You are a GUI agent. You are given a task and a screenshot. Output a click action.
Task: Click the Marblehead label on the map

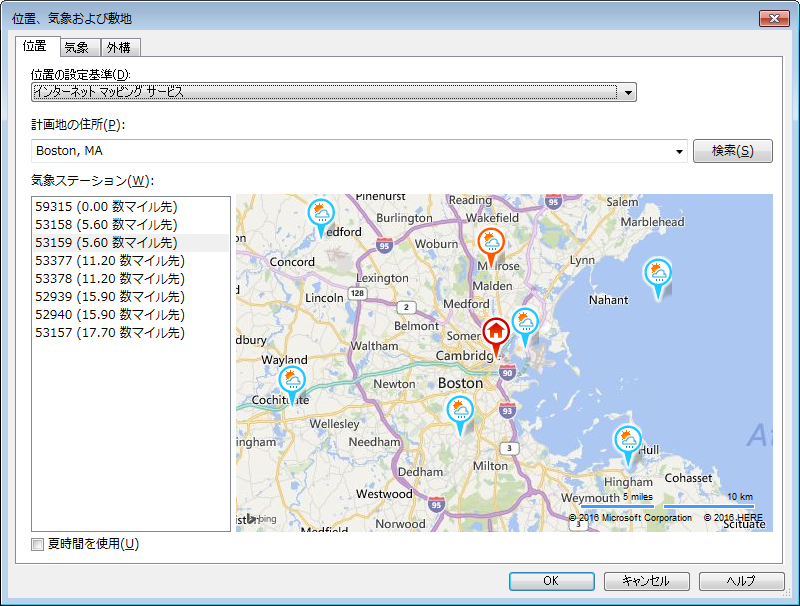coord(652,222)
